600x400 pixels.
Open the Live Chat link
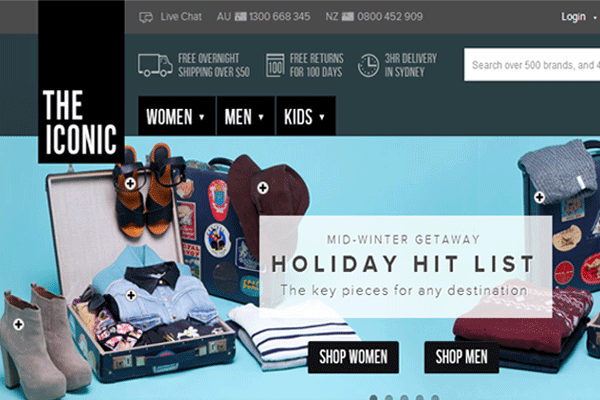coord(181,16)
